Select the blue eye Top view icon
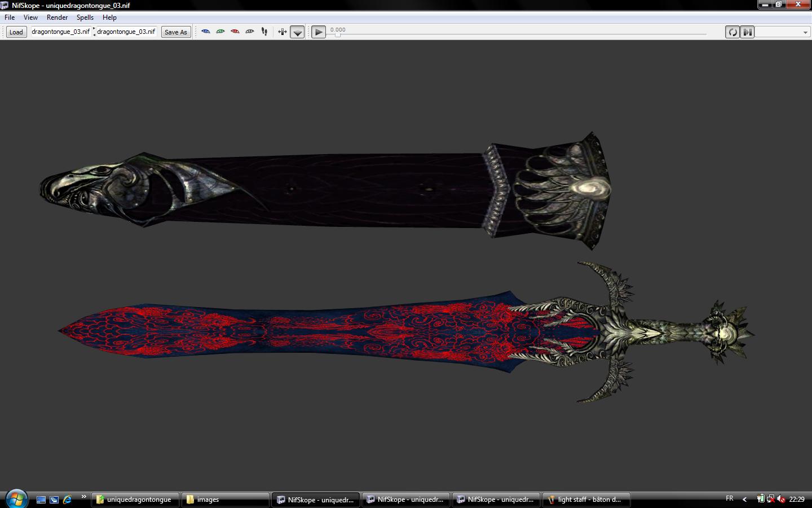The image size is (812, 508). click(206, 32)
